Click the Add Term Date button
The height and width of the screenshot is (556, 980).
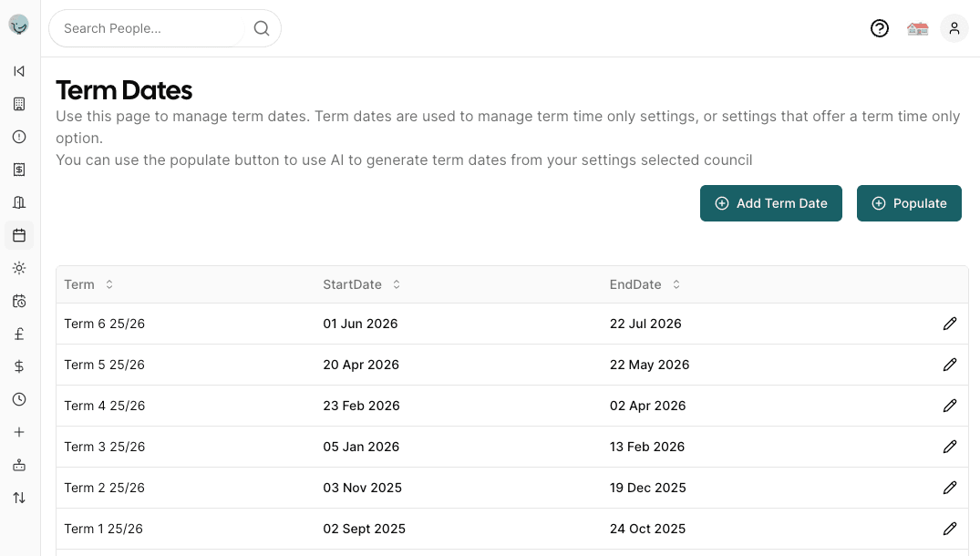(x=771, y=203)
